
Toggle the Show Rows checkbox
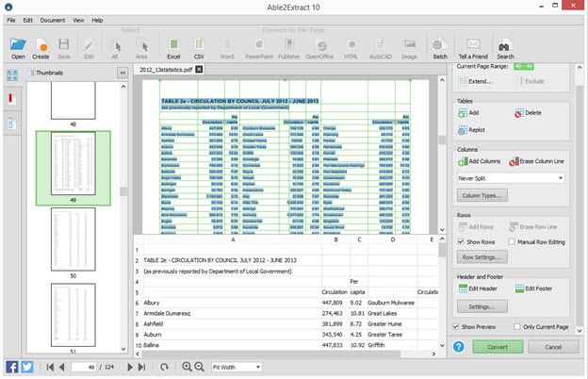[x=461, y=242]
